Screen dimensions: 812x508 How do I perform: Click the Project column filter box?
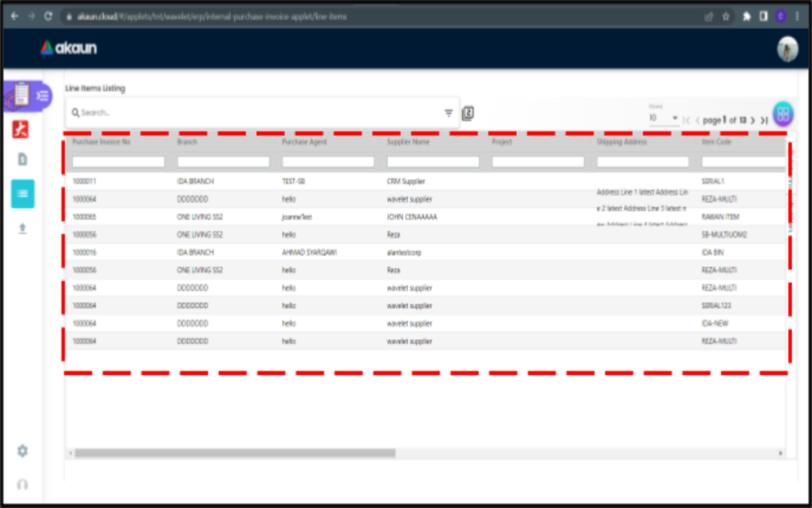pos(538,162)
